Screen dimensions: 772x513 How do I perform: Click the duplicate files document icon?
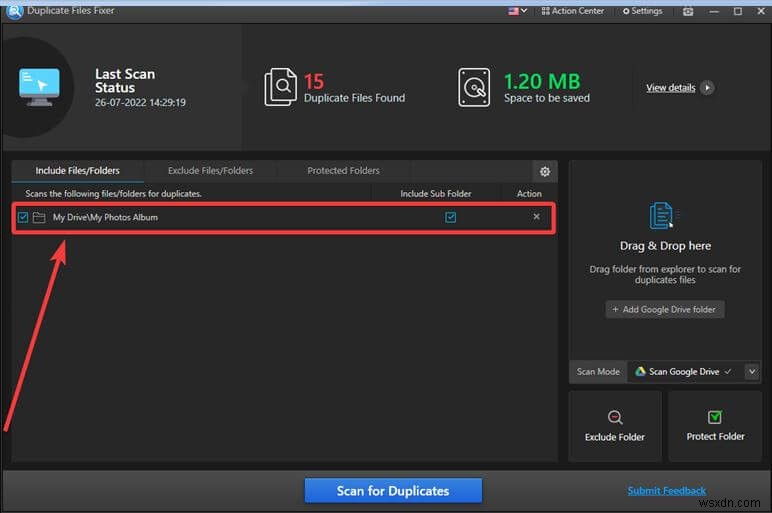[281, 87]
